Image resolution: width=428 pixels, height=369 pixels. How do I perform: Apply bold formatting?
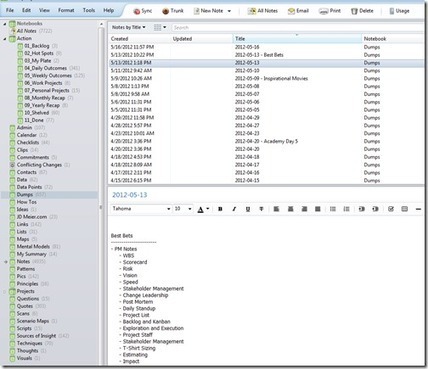220,209
